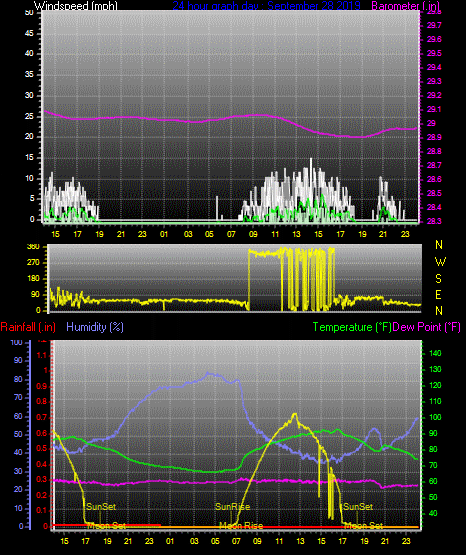466x555 pixels.
Task: Click the "45" windspeed axis value
Action: (x=29, y=33)
